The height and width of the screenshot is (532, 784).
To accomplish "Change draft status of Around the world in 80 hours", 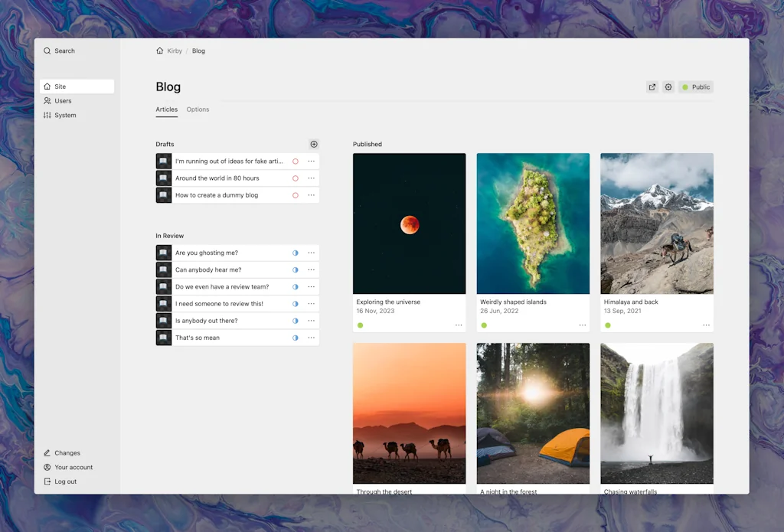I will [x=296, y=178].
